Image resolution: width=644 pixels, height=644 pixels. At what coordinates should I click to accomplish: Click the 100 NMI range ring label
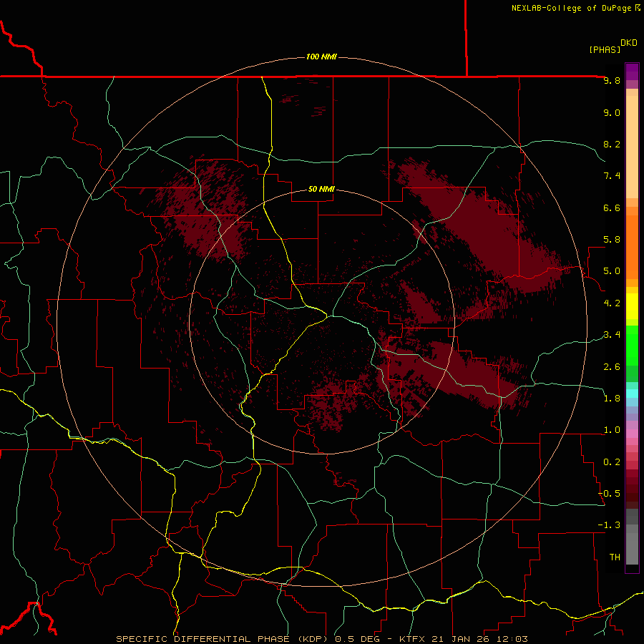coord(321,57)
